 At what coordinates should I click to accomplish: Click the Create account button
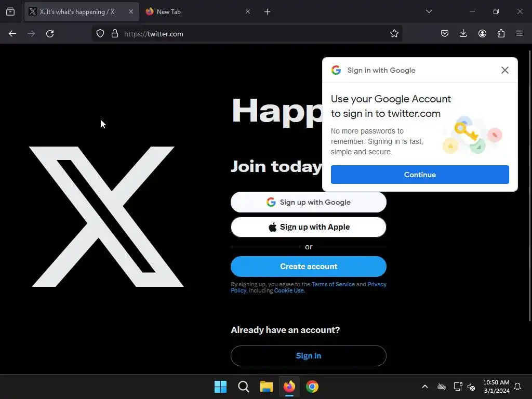[x=309, y=267]
